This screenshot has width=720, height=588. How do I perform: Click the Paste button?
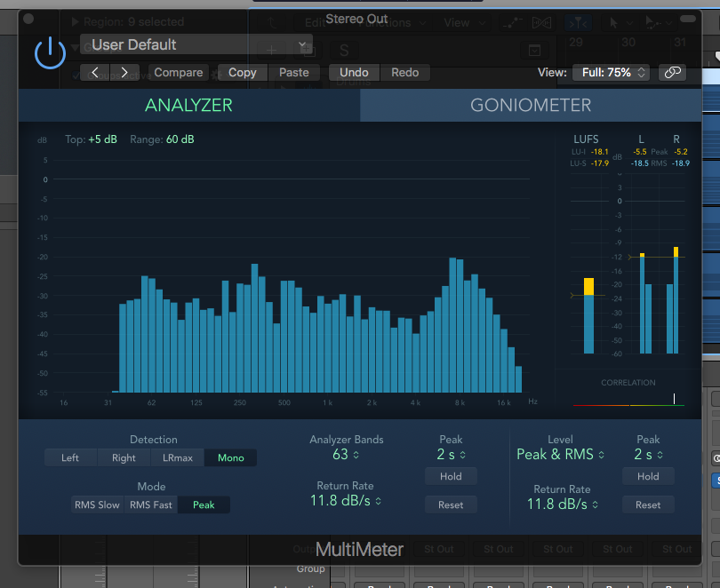click(294, 73)
